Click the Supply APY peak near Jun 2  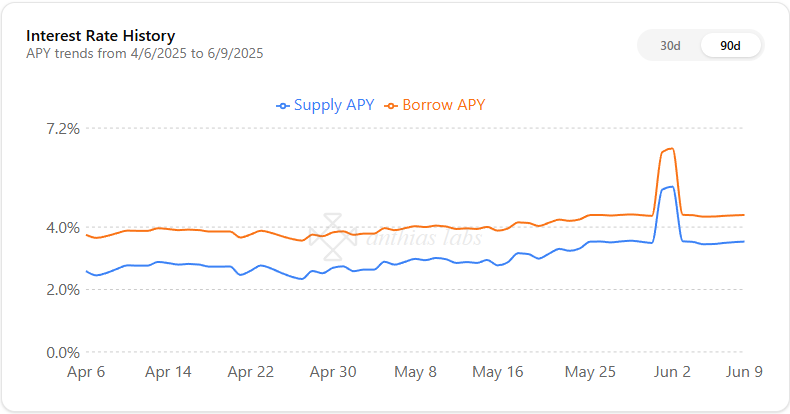(x=669, y=188)
